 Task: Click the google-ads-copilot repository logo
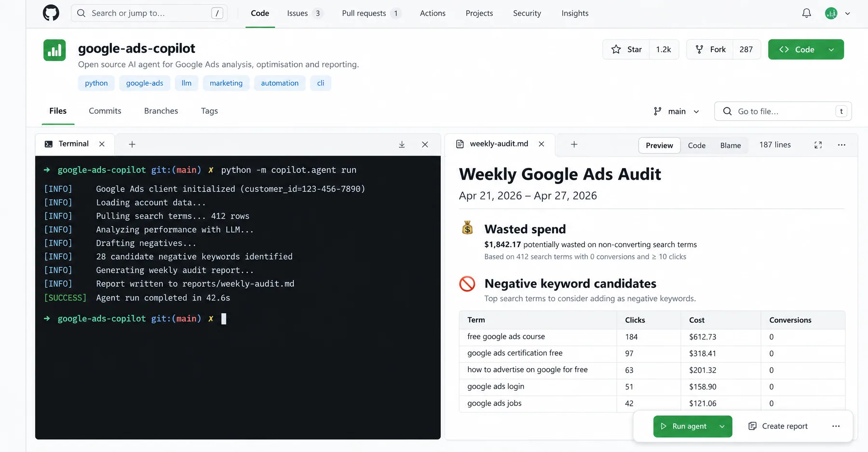[54, 50]
